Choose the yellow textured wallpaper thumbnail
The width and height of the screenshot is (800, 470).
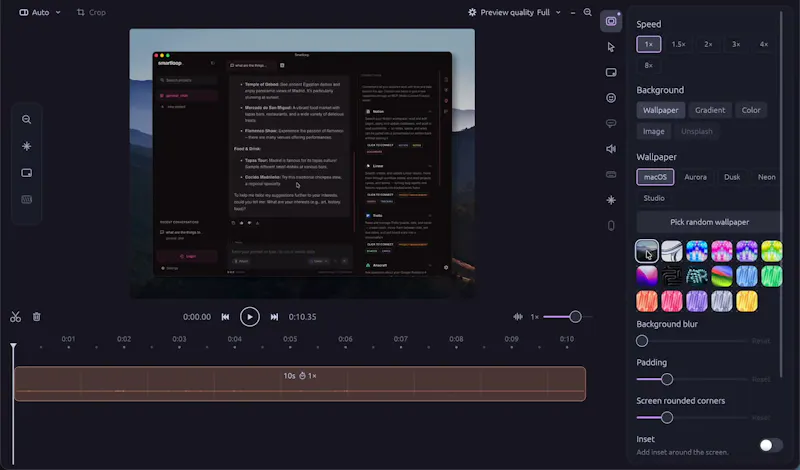pos(746,301)
